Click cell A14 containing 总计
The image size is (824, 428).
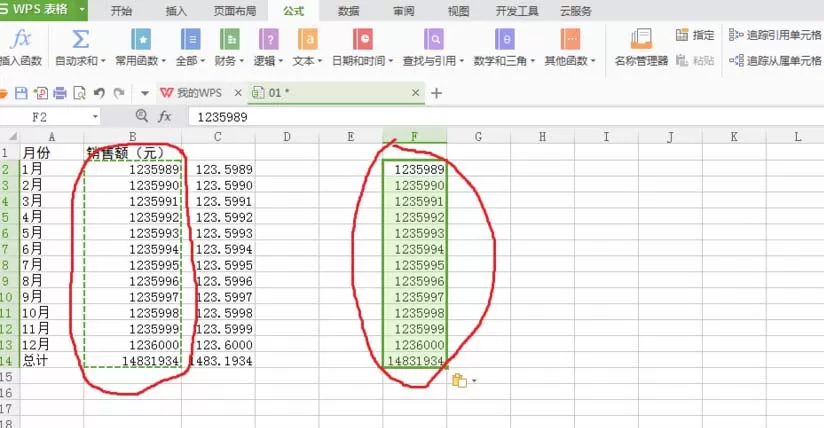(51, 361)
